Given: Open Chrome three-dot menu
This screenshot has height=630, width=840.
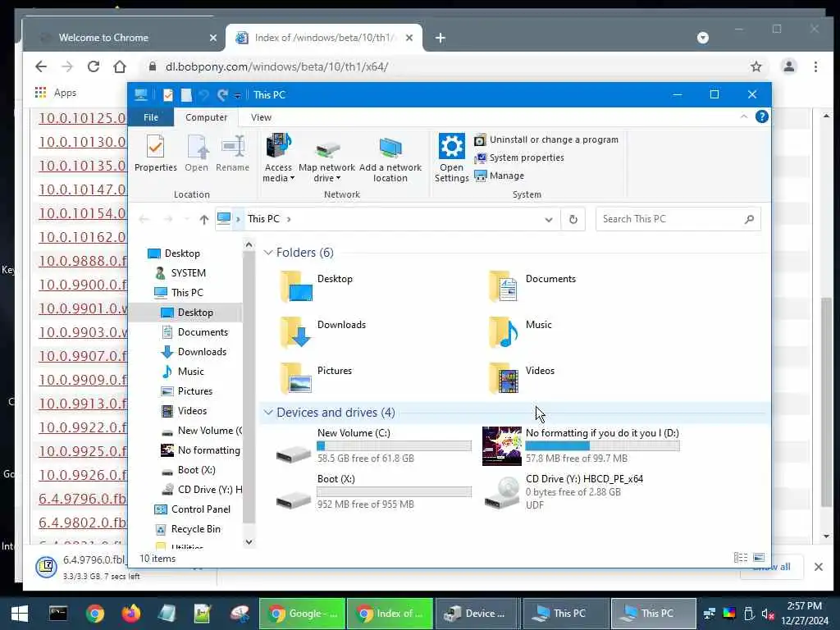Looking at the screenshot, I should click(815, 66).
